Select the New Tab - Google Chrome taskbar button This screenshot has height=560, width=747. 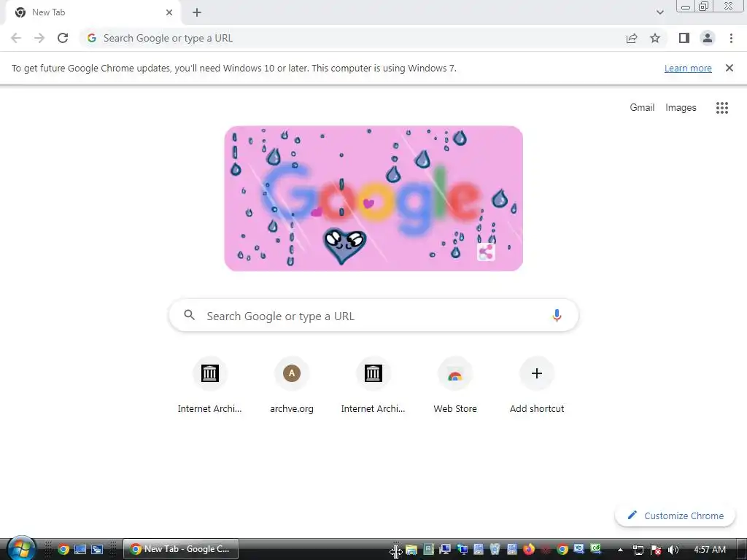[x=181, y=549]
